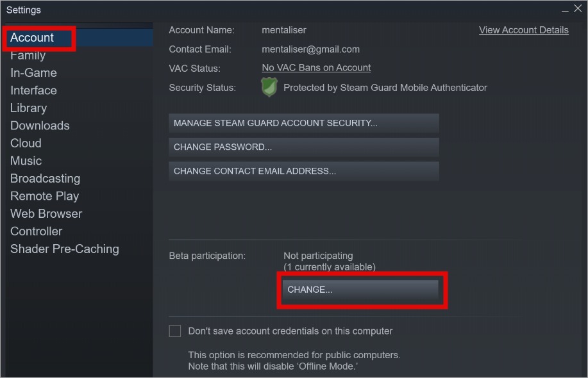Image resolution: width=588 pixels, height=378 pixels.
Task: Follow the No VAC Bans on Account link
Action: pyautogui.click(x=316, y=68)
